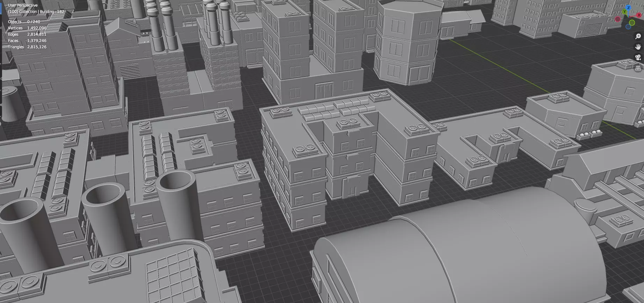
Task: Click the "1,379,246" faces value
Action: pos(37,41)
